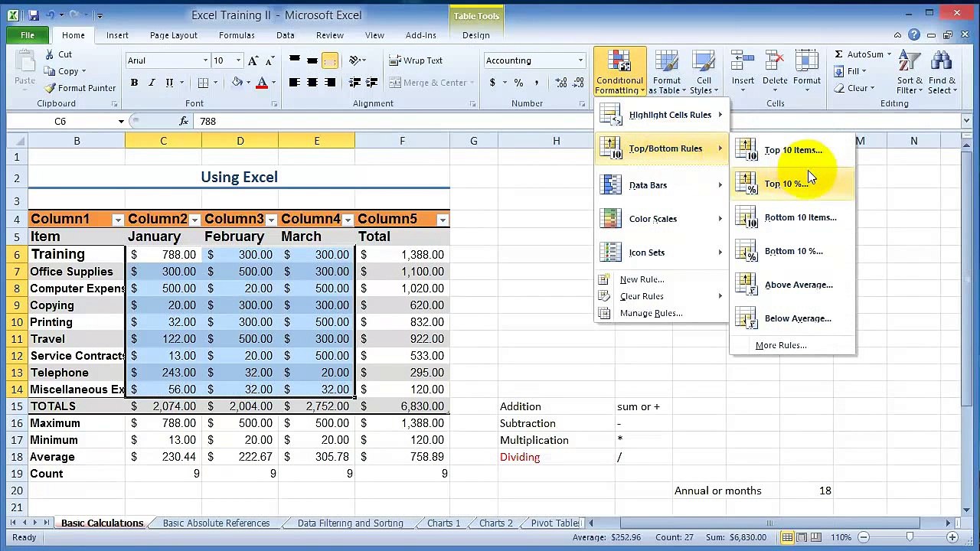The image size is (980, 551).
Task: Open Top 10 Items rule
Action: 792,150
